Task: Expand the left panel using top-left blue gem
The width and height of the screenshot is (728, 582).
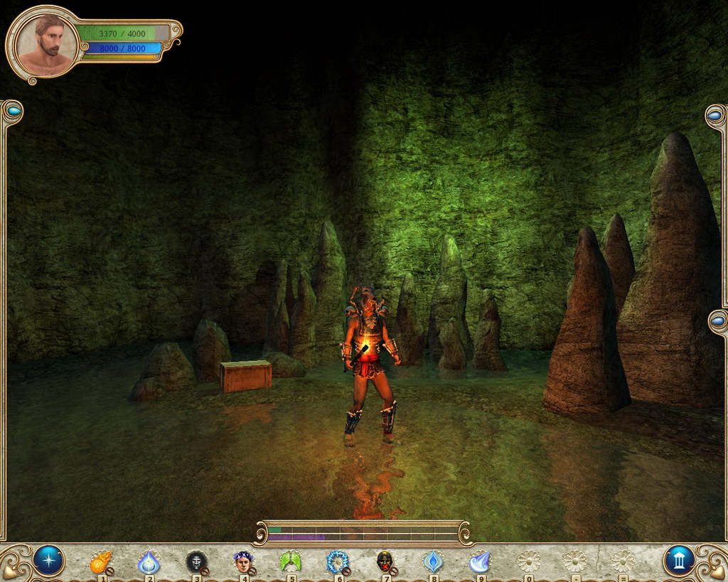Action: [x=13, y=112]
